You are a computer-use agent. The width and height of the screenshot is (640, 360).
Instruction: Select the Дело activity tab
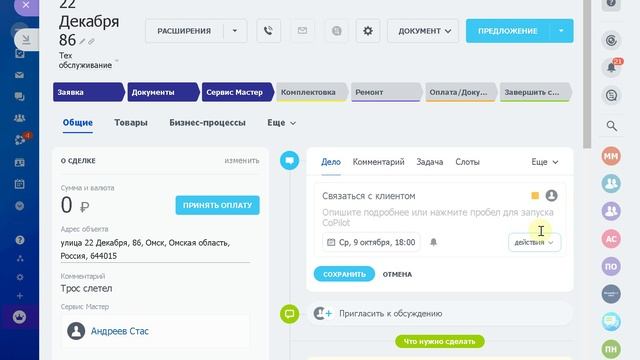(x=331, y=162)
